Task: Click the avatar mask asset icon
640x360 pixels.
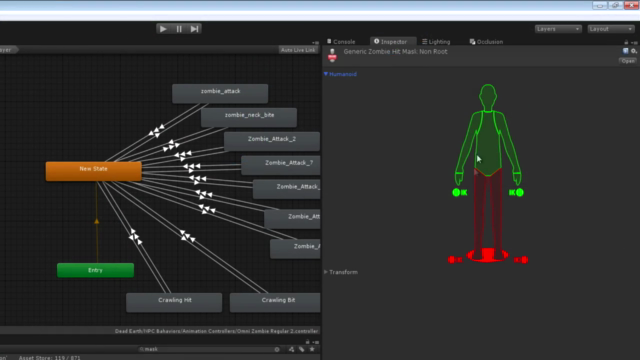Action: 332,55
